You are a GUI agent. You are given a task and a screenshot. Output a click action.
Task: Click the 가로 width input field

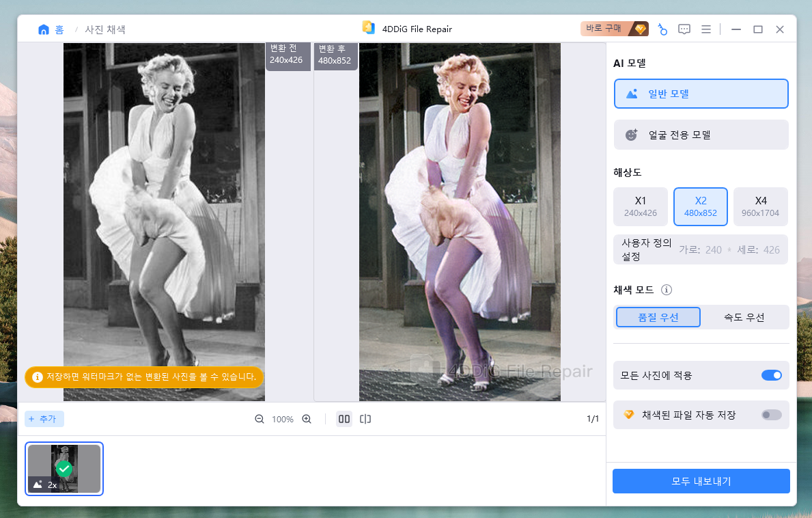712,249
